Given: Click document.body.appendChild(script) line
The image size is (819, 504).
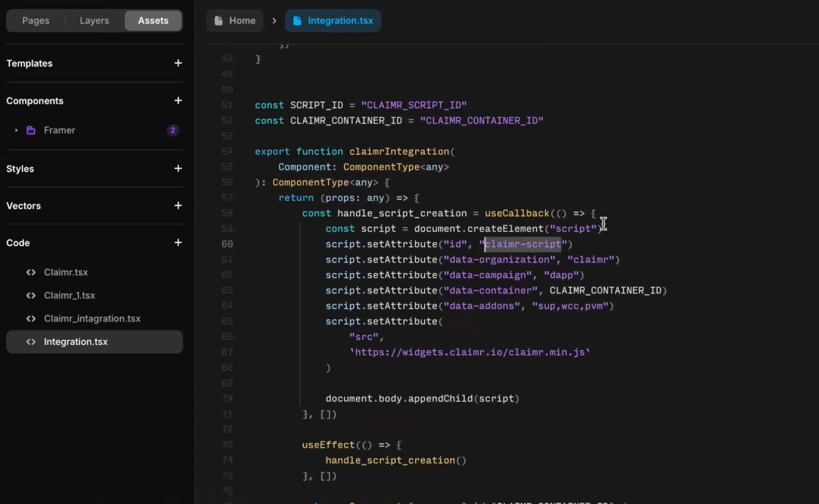Looking at the screenshot, I should (422, 398).
